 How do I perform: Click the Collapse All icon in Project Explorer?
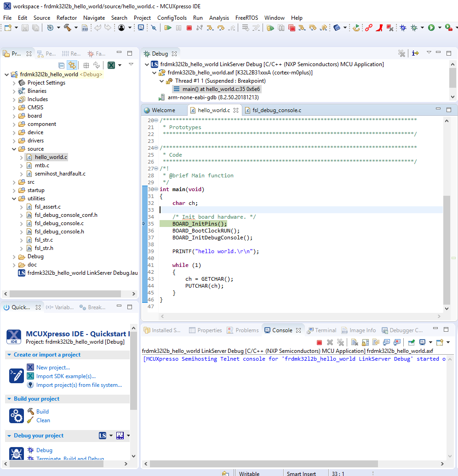coord(62,65)
